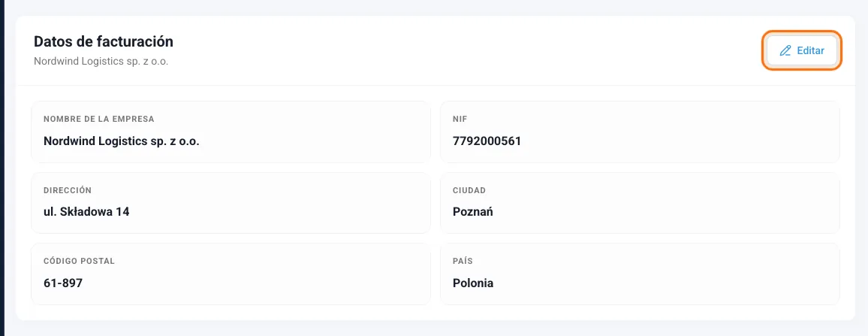The width and height of the screenshot is (868, 336).
Task: Click the CIUDAD field label
Action: tap(469, 190)
